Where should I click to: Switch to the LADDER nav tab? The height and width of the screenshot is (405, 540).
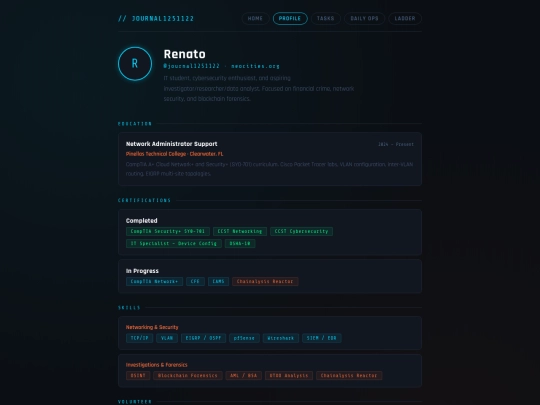405,19
